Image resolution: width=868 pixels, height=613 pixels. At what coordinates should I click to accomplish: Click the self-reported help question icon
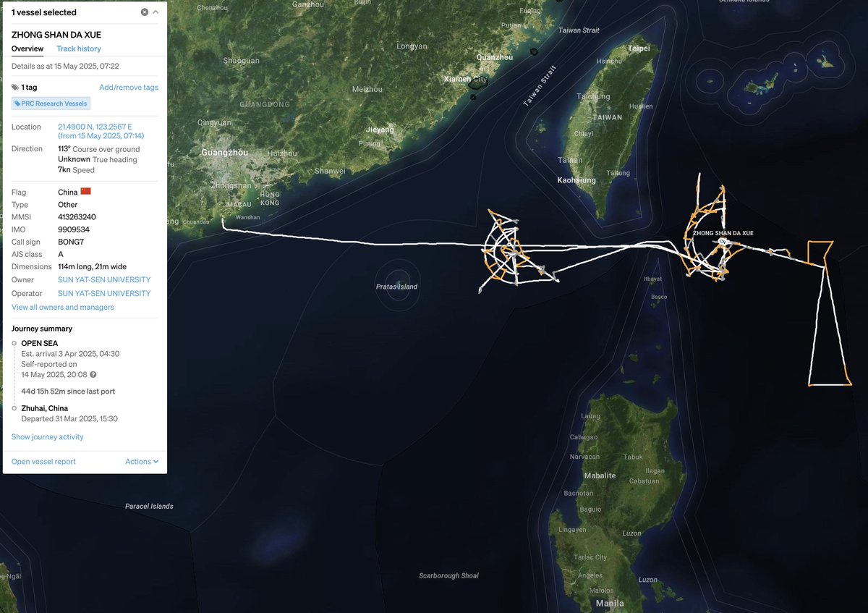93,375
